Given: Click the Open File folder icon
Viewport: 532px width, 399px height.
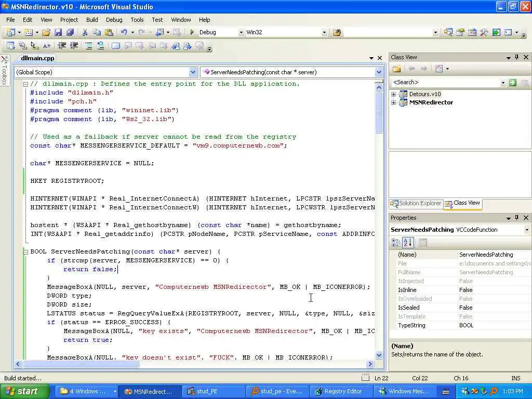Looking at the screenshot, I should 46,32.
